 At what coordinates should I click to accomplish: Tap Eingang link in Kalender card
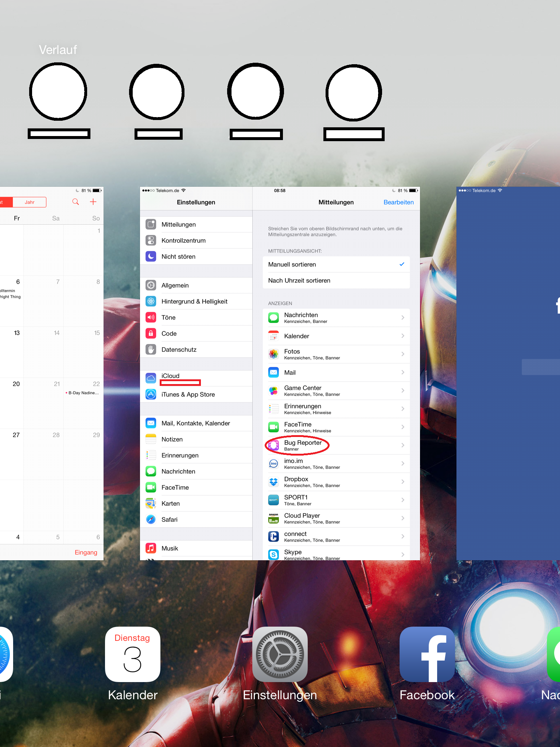pyautogui.click(x=86, y=552)
